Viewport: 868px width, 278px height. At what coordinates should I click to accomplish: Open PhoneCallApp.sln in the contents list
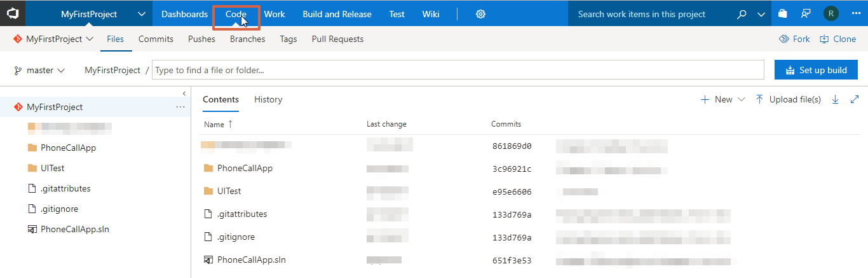click(252, 260)
